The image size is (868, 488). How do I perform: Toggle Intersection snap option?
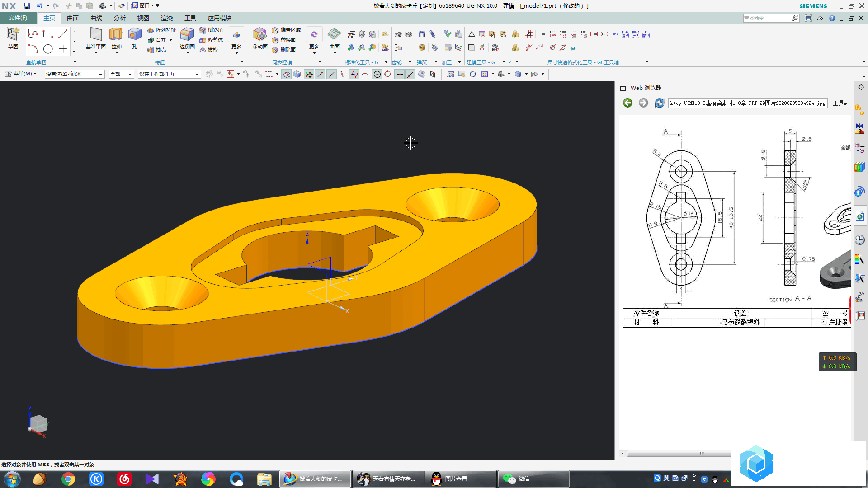pyautogui.click(x=365, y=74)
